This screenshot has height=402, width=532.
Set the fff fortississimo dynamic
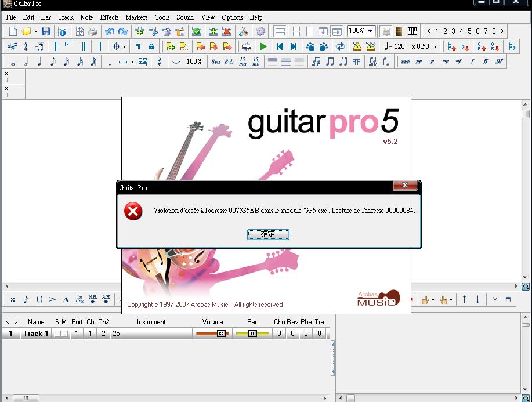[499, 61]
